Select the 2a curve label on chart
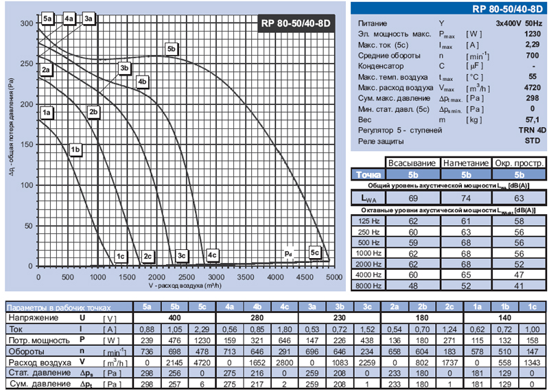Viewport: 549px width, 392px height. 47,70
